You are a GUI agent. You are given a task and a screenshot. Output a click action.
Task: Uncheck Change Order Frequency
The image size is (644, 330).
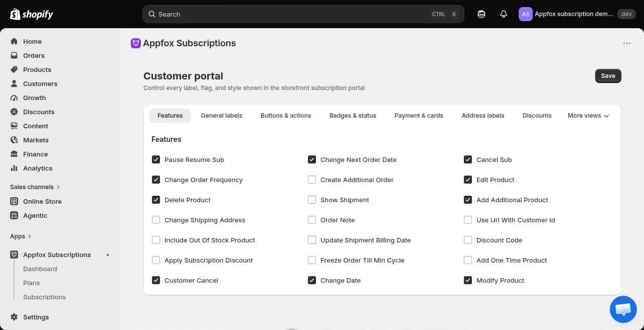156,180
